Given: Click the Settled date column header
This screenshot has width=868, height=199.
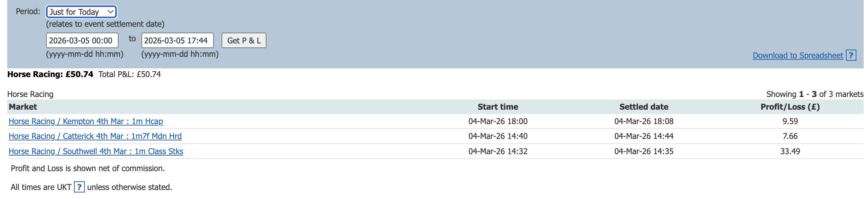Looking at the screenshot, I should pos(644,107).
